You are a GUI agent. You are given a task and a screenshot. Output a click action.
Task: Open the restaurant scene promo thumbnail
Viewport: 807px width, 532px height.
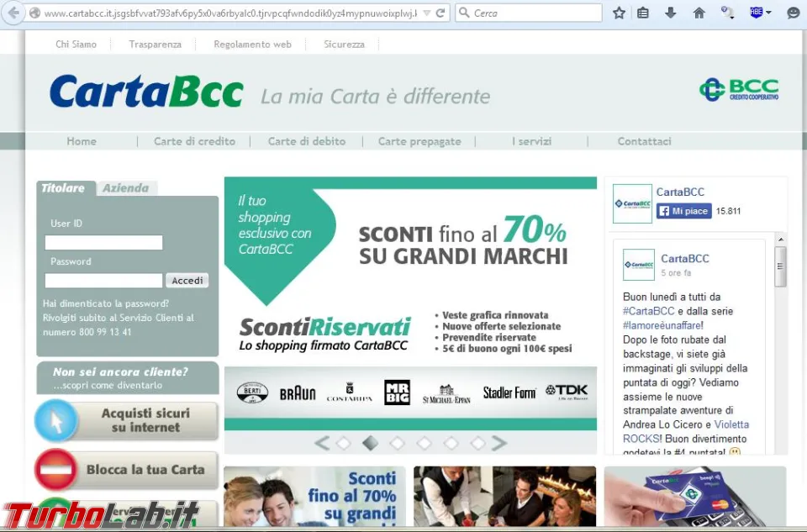505,497
